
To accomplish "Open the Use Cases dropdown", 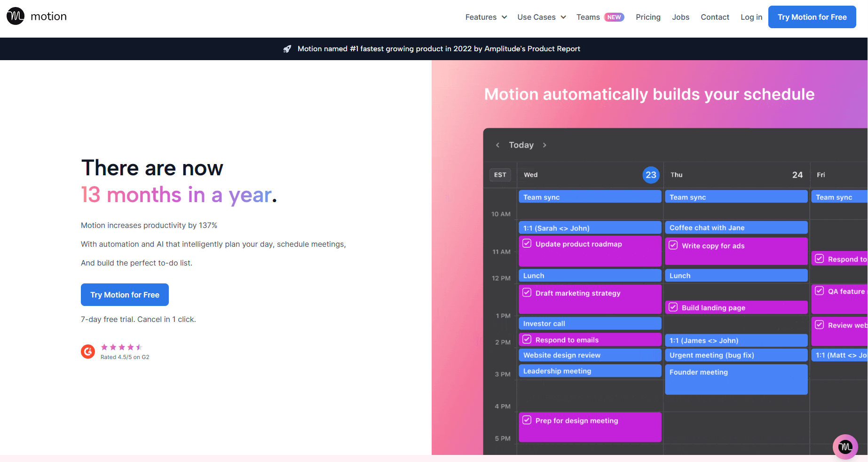I will pyautogui.click(x=541, y=17).
